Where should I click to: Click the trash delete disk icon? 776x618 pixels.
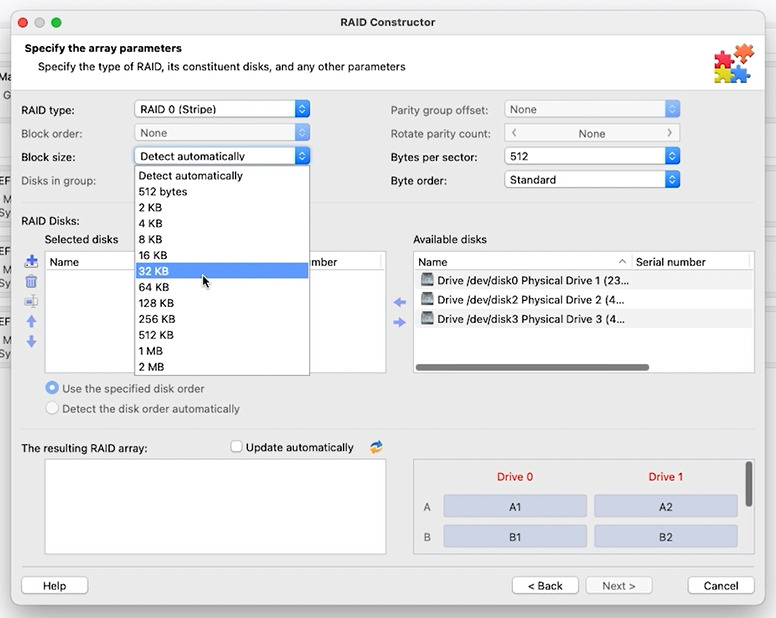pos(31,282)
